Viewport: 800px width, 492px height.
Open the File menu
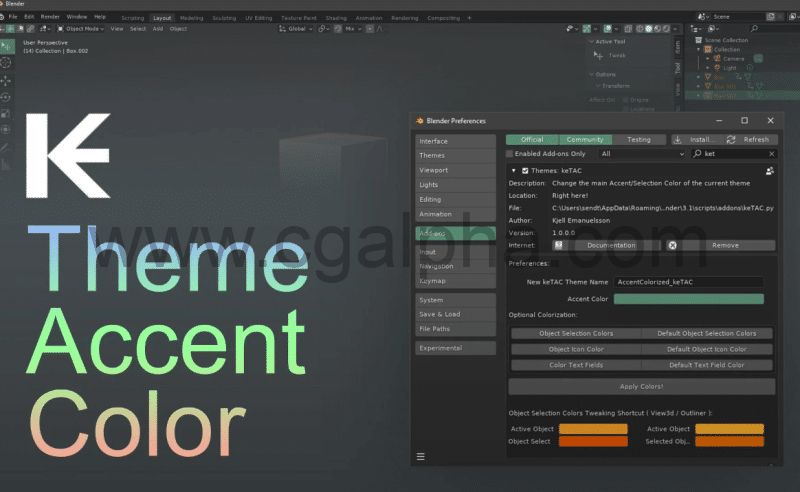tap(13, 17)
